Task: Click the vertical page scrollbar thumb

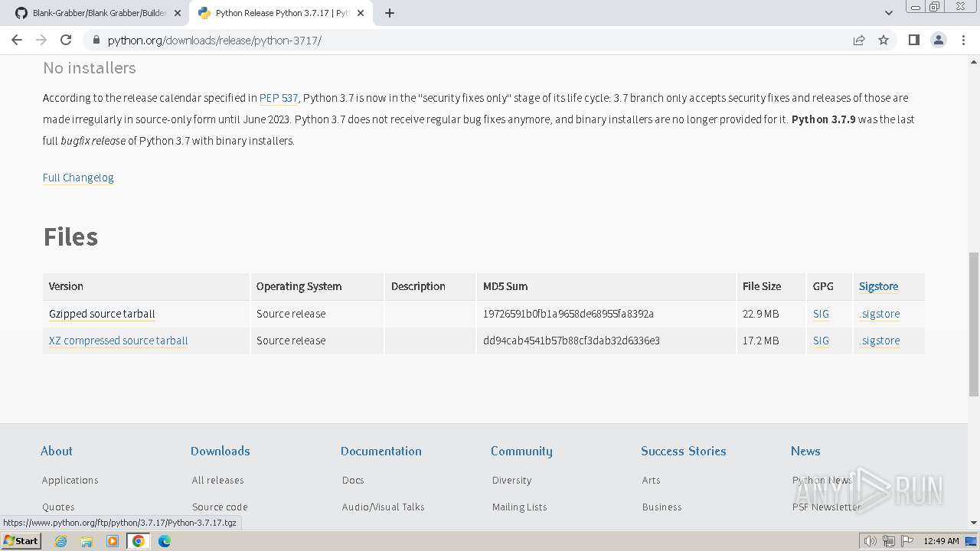Action: pos(974,324)
